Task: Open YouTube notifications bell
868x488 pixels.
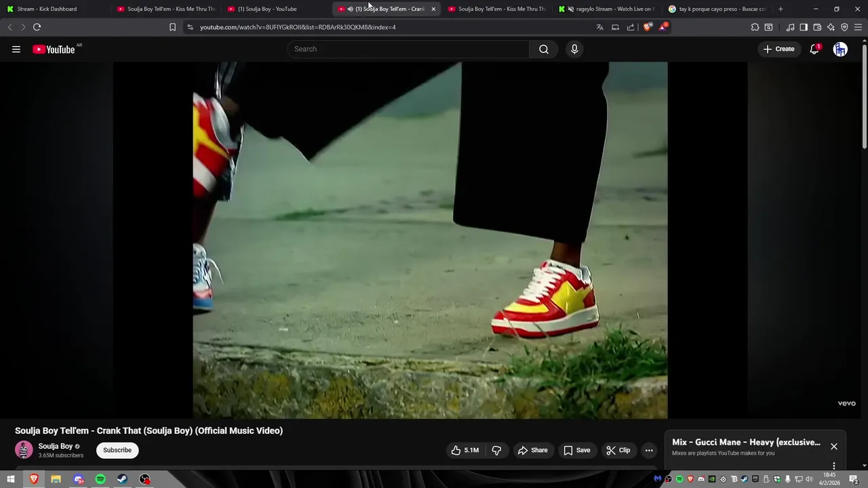Action: [x=814, y=49]
